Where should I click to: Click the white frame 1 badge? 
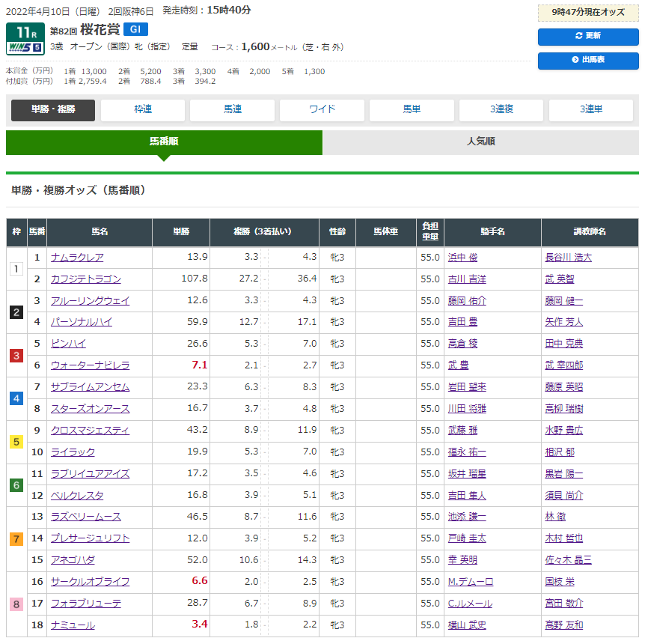(x=16, y=270)
